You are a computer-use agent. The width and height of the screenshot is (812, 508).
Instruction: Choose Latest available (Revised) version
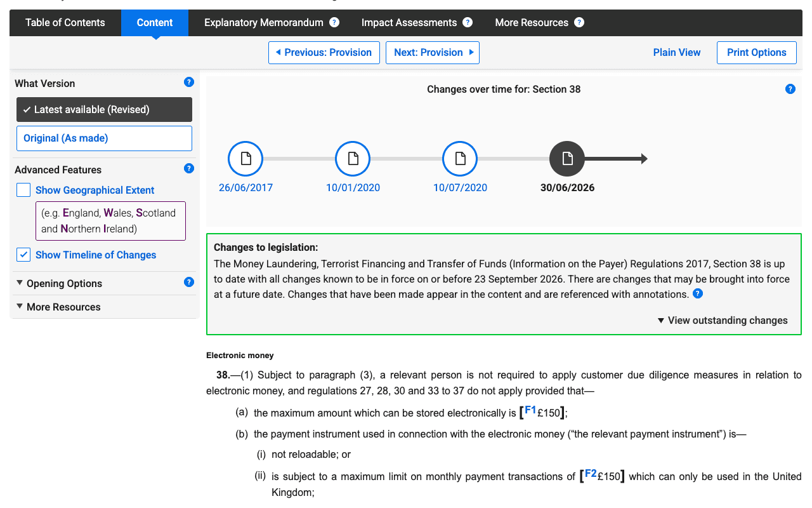(x=104, y=109)
